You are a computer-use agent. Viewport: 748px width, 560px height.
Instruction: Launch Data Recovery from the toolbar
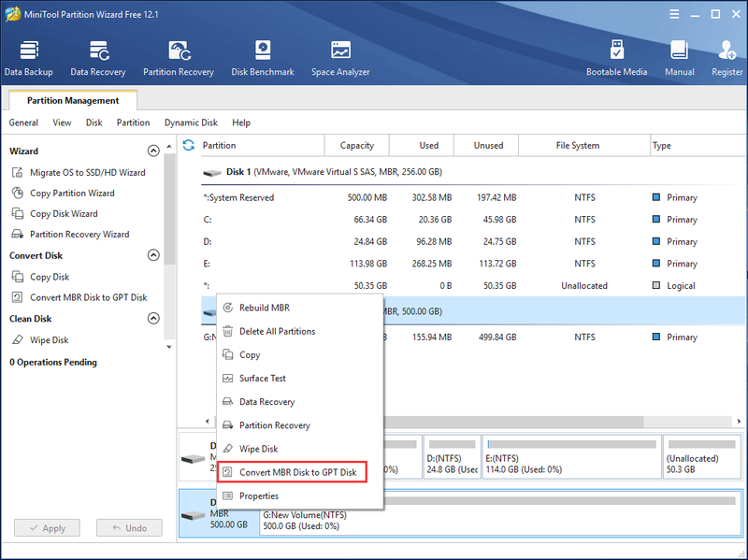(98, 58)
